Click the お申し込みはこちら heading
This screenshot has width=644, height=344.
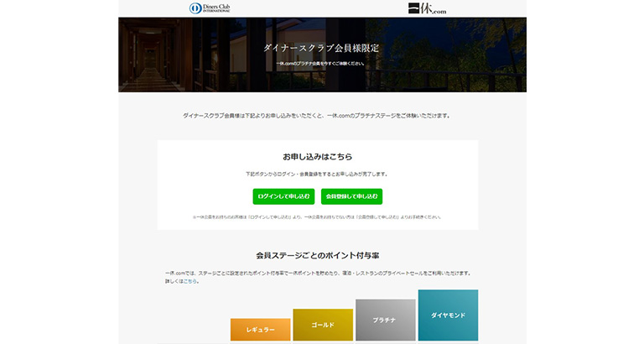pyautogui.click(x=317, y=157)
